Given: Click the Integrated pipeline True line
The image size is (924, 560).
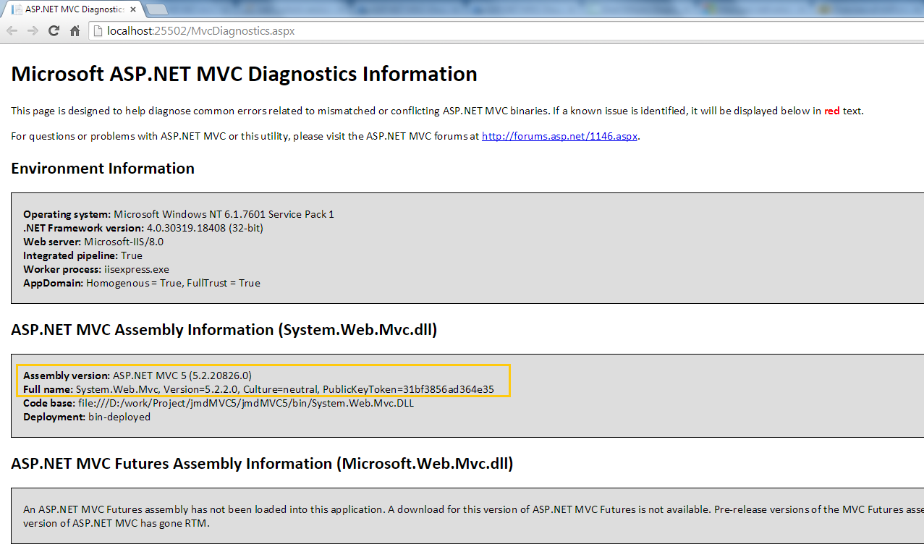Looking at the screenshot, I should [82, 255].
